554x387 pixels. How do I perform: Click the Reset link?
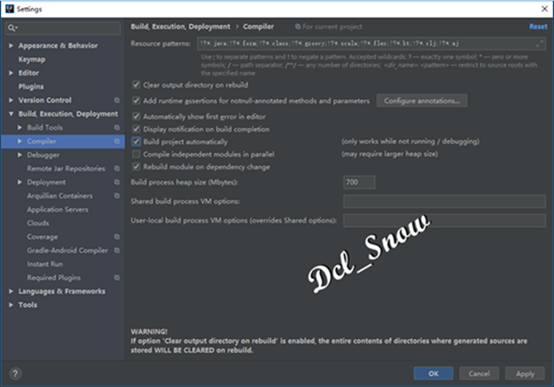coord(538,27)
